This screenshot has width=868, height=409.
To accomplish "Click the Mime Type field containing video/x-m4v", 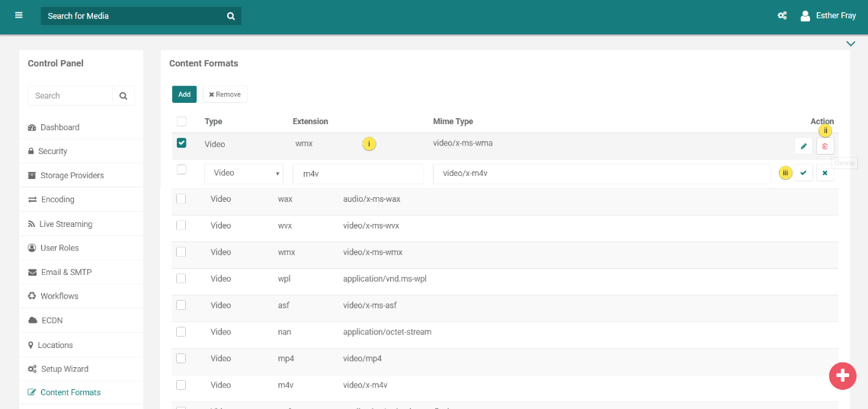I will (x=601, y=174).
